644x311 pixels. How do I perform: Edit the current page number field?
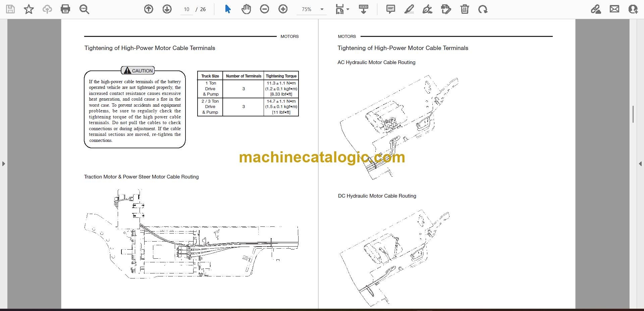186,9
